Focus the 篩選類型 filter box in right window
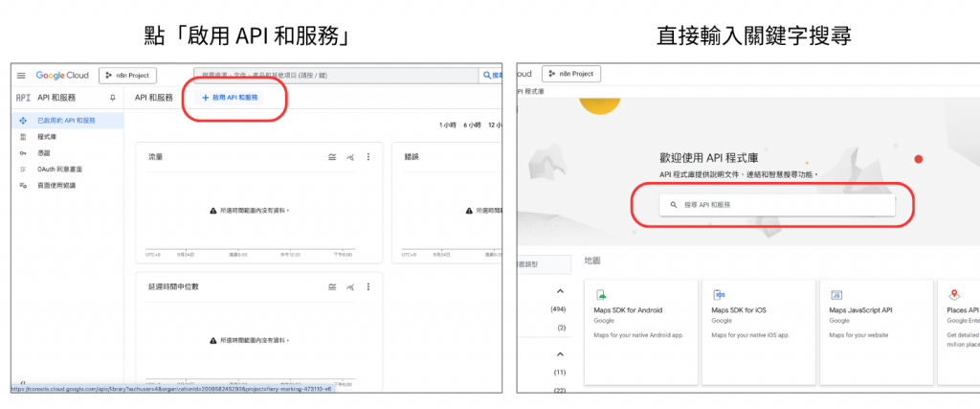The height and width of the screenshot is (409, 980). 545,264
